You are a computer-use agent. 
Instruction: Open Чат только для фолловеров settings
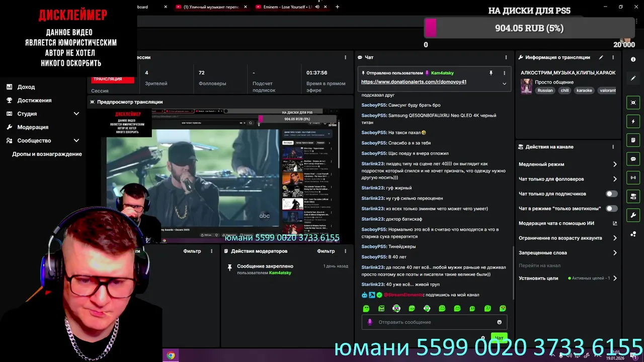[568, 179]
